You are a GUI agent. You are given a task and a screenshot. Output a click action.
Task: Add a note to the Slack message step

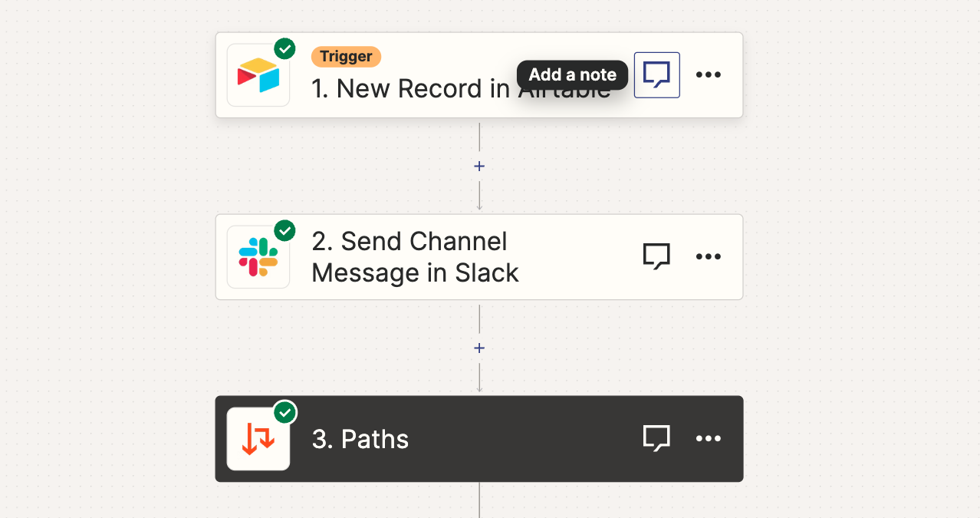point(656,256)
